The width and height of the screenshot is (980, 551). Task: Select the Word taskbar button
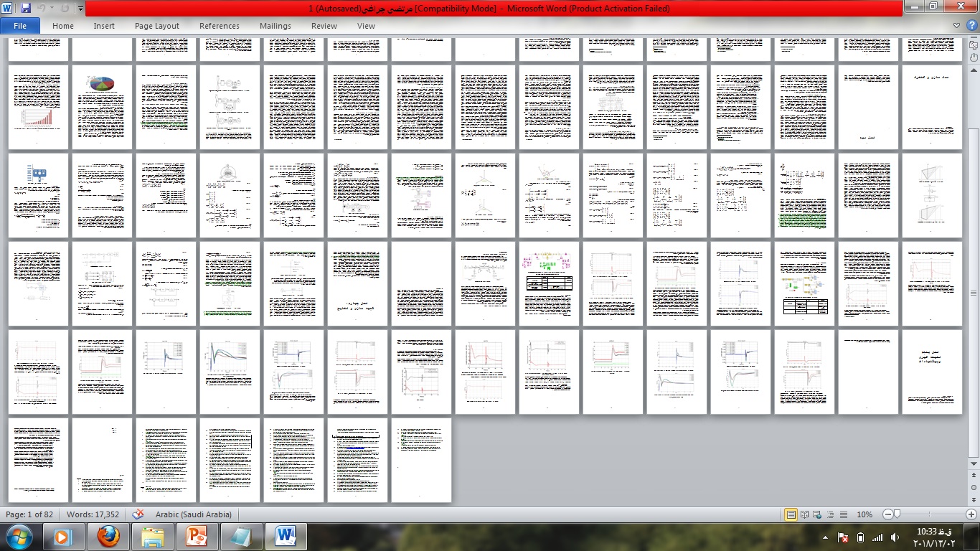286,537
